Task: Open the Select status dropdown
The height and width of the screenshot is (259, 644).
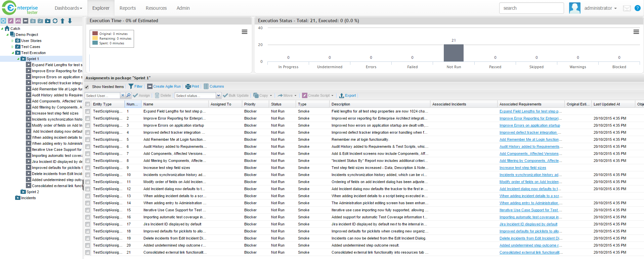Action: [x=218, y=95]
